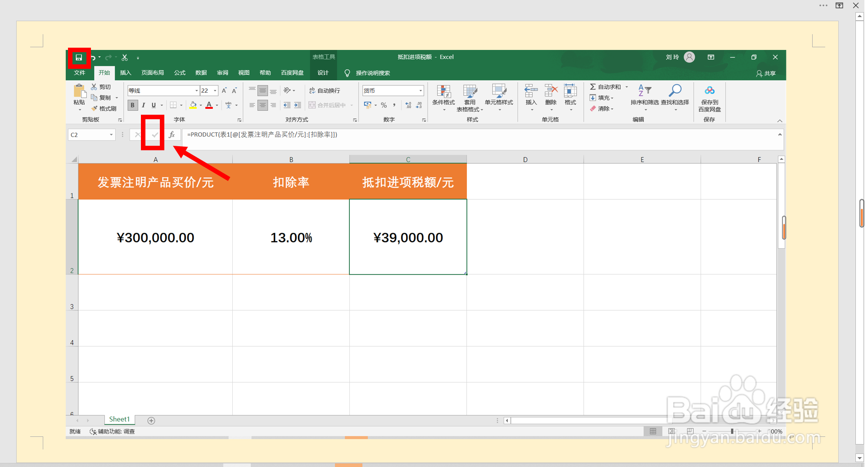Toggle center horizontal alignment
Image resolution: width=868 pixels, height=467 pixels.
262,105
